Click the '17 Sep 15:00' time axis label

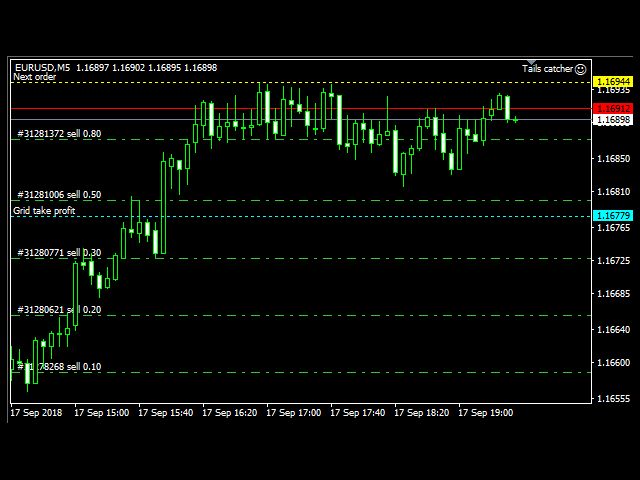102,413
